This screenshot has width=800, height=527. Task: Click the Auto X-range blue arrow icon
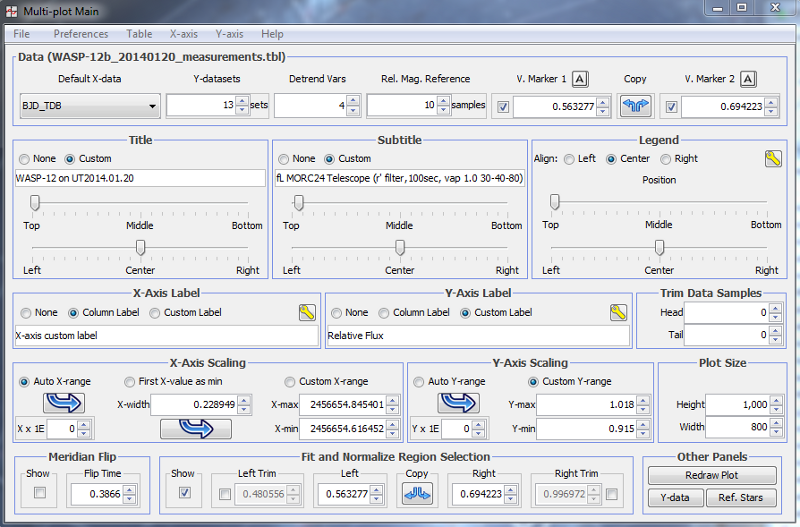pos(63,403)
